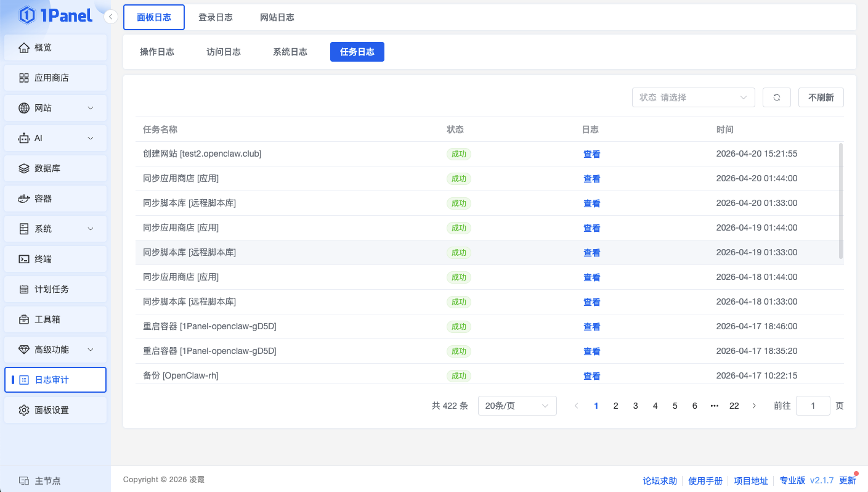Screen dimensions: 868x492
Task: Open Containers via the Docker whale icon
Action: [x=24, y=199]
